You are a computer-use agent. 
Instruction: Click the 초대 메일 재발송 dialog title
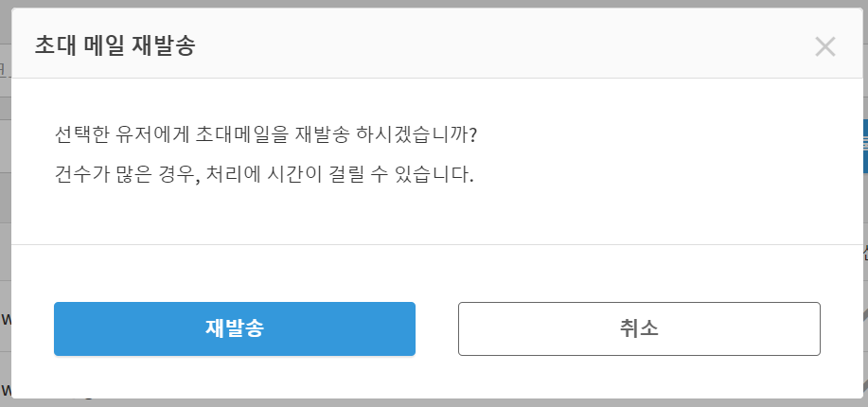point(115,45)
